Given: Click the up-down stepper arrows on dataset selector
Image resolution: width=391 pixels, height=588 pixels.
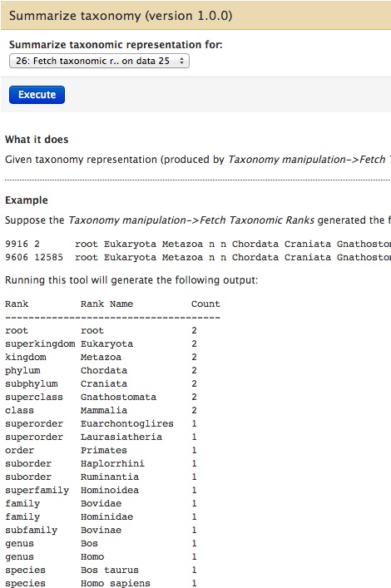Looking at the screenshot, I should [x=181, y=61].
